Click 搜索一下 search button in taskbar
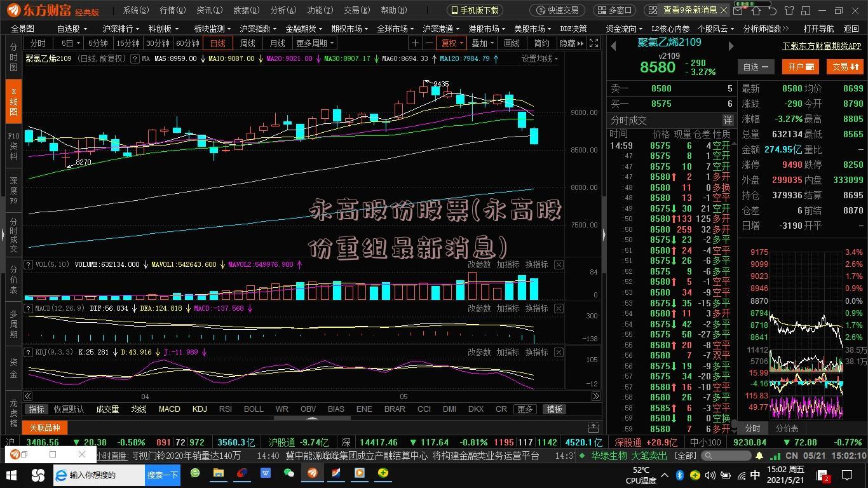The height and width of the screenshot is (488, 868). point(163,475)
